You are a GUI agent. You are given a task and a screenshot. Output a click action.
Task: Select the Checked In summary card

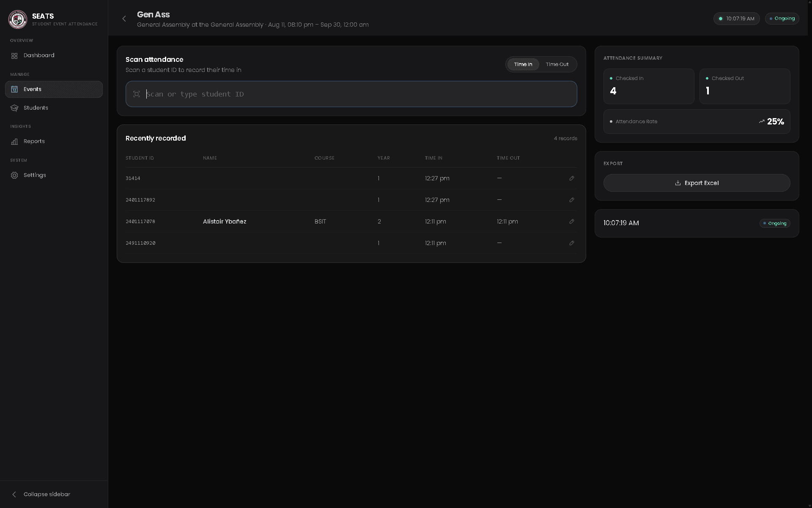[649, 86]
